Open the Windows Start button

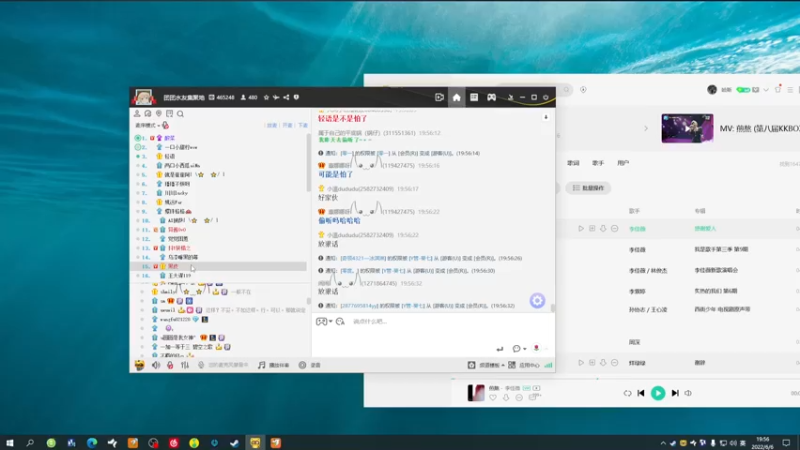[10, 443]
